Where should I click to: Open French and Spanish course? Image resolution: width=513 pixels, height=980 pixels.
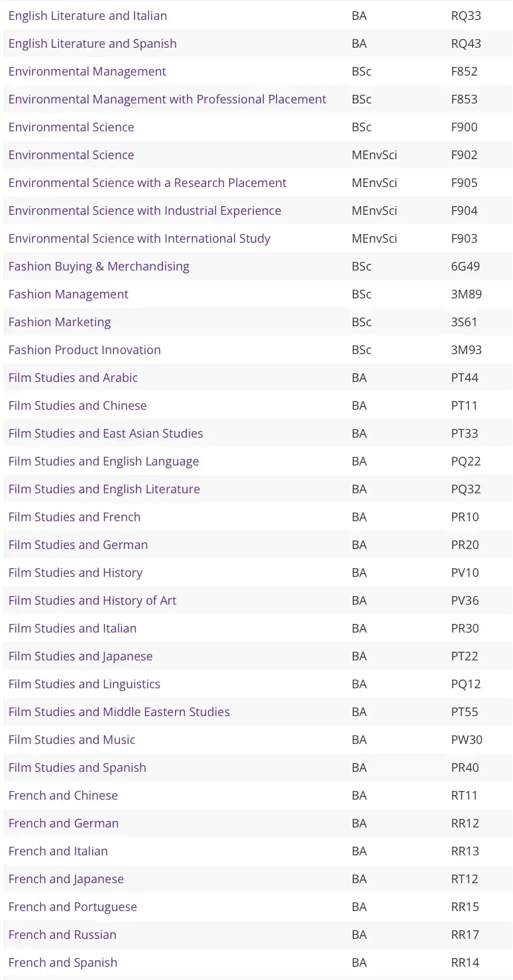point(62,963)
